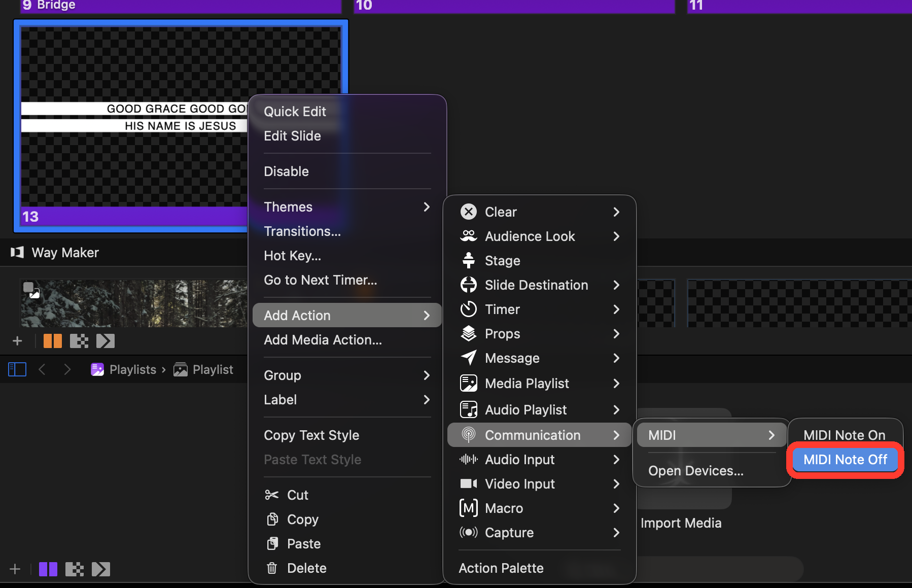912x588 pixels.
Task: Select MIDI Note Off action
Action: point(845,460)
